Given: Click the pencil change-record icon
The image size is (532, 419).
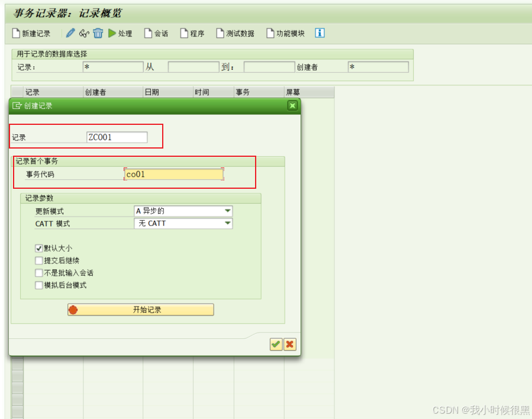Looking at the screenshot, I should (70, 33).
